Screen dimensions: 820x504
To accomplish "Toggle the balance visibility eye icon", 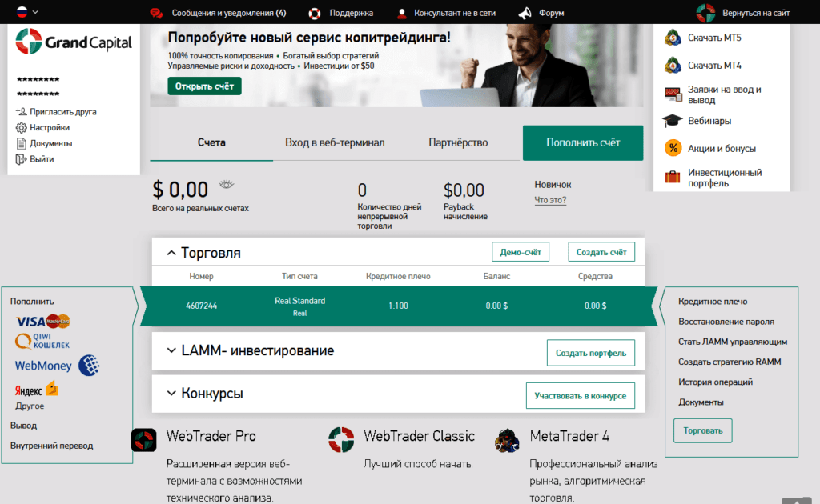I will 227,184.
